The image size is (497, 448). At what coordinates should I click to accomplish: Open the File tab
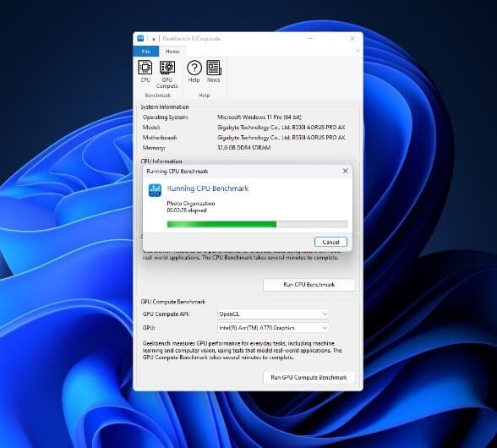145,51
